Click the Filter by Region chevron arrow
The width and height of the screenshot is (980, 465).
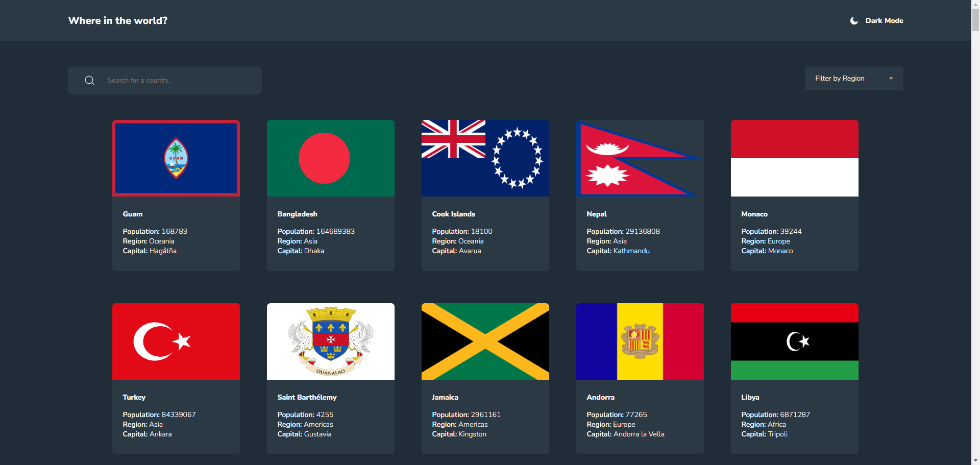pos(891,79)
